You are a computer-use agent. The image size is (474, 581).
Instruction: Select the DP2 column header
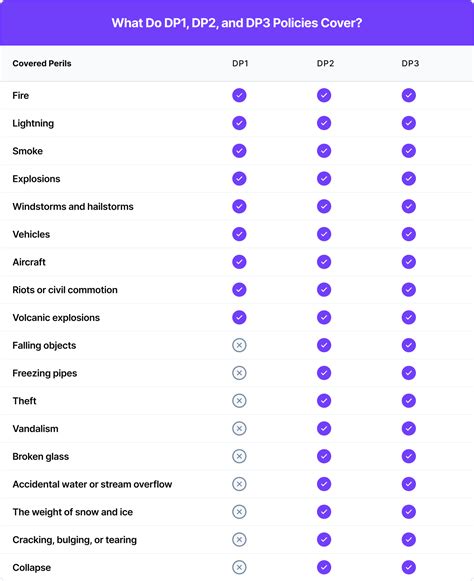[x=325, y=63]
